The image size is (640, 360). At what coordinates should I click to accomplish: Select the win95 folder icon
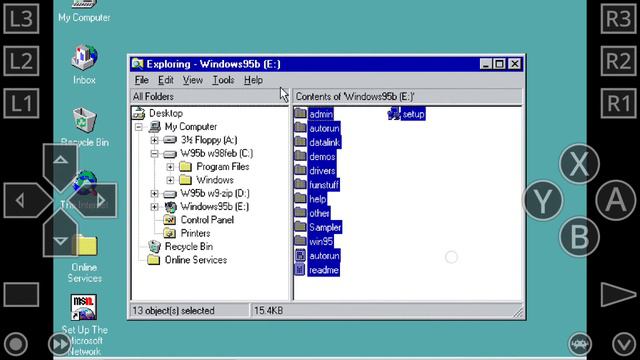pyautogui.click(x=300, y=240)
